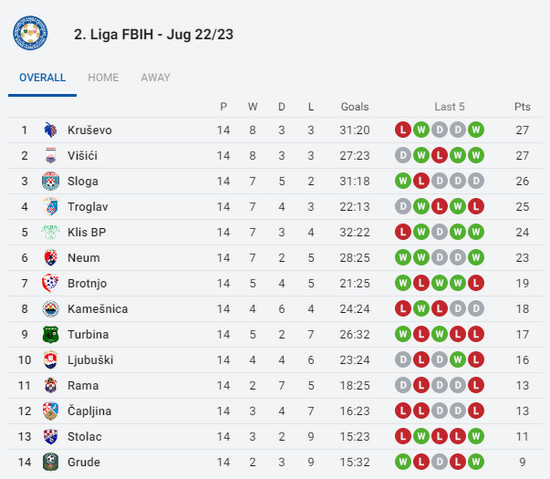This screenshot has height=479, width=550.
Task: Switch to the HOME standings tab
Action: coord(103,77)
